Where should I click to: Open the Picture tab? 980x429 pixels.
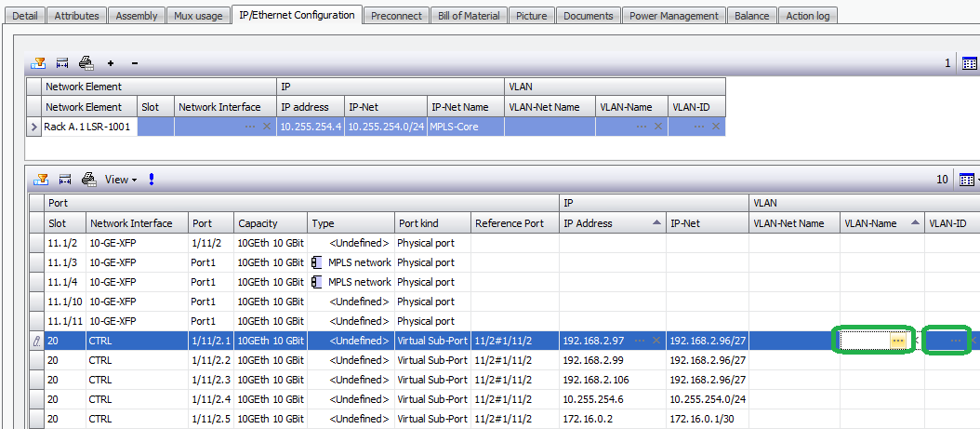click(x=531, y=16)
